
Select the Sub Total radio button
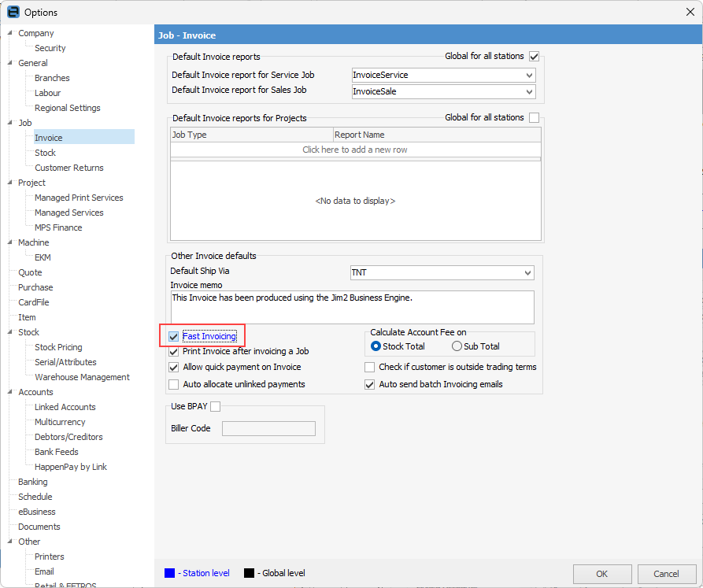click(457, 346)
